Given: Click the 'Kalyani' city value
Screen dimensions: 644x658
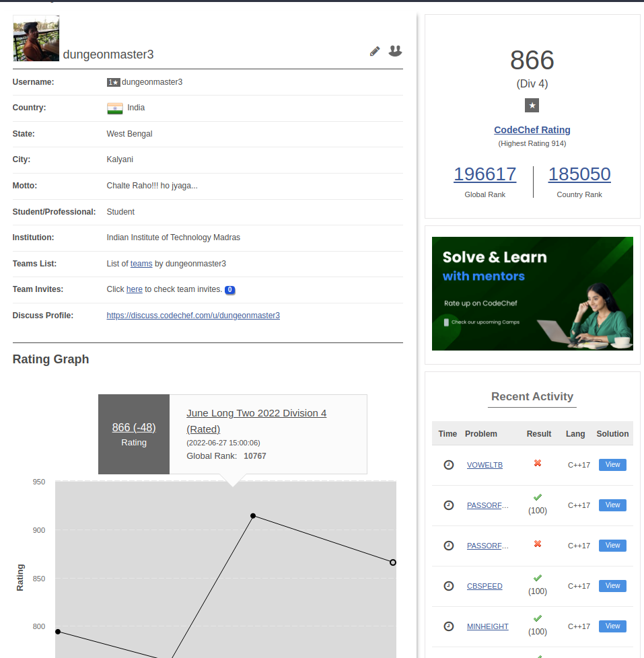Looking at the screenshot, I should click(120, 159).
